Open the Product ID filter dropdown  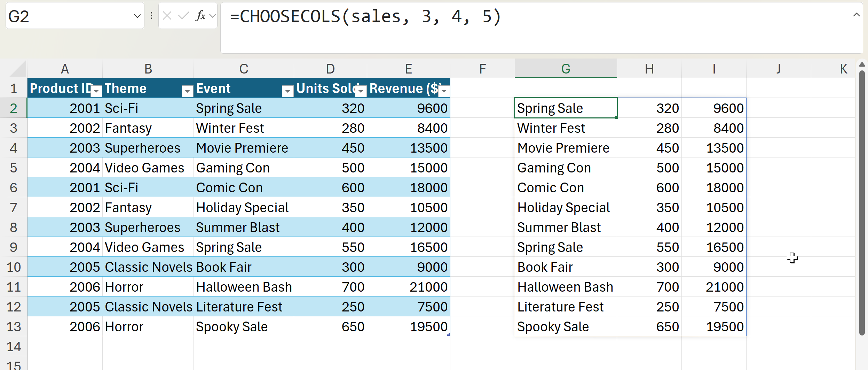[96, 91]
